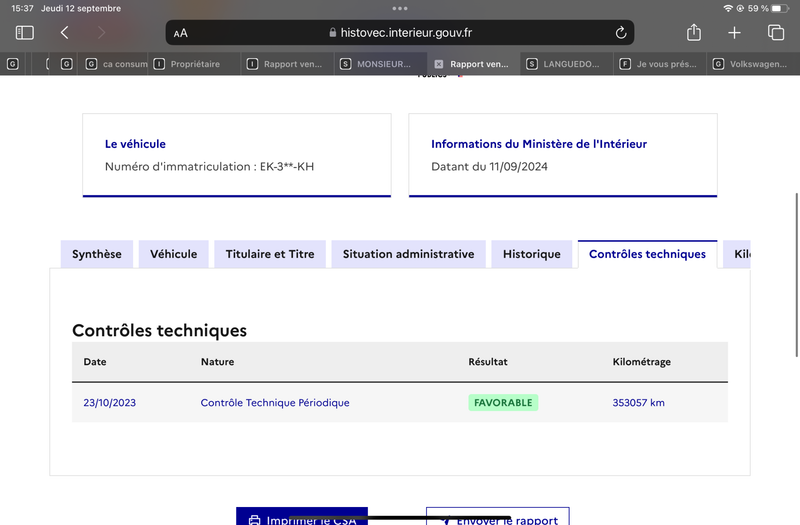
Task: Open the Safari sidebar panel icon
Action: tap(24, 33)
